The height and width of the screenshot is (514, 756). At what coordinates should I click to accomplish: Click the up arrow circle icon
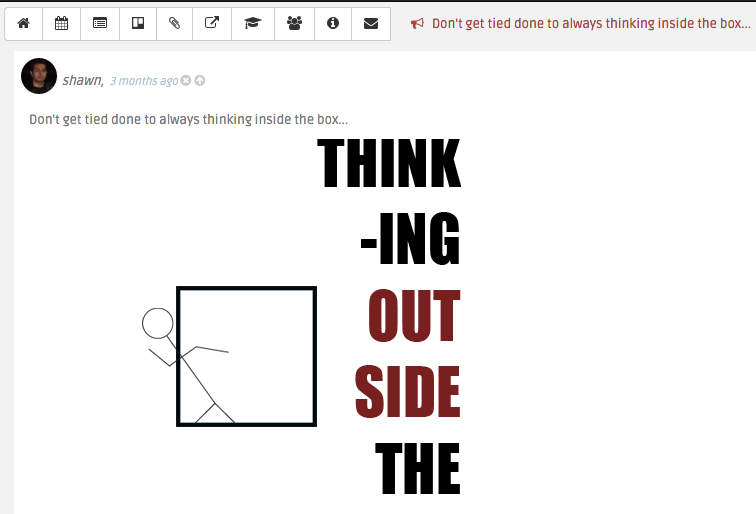click(200, 81)
